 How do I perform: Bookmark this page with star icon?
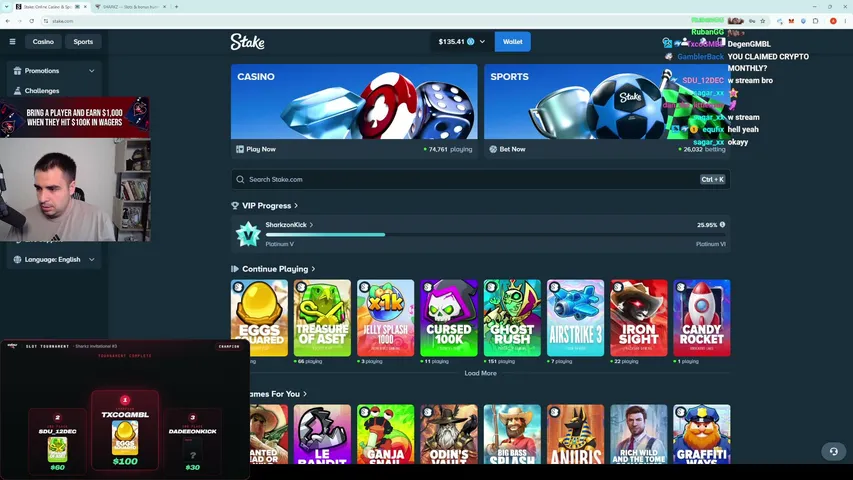pyautogui.click(x=763, y=21)
